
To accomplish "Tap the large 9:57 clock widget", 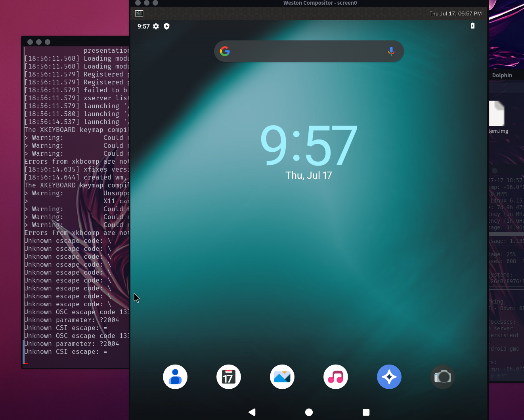I will [308, 145].
